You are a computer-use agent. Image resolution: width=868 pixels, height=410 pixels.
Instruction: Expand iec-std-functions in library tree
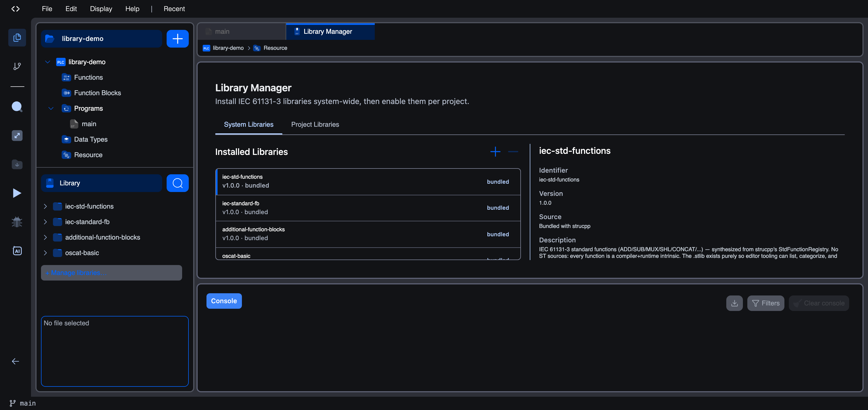[x=45, y=206]
